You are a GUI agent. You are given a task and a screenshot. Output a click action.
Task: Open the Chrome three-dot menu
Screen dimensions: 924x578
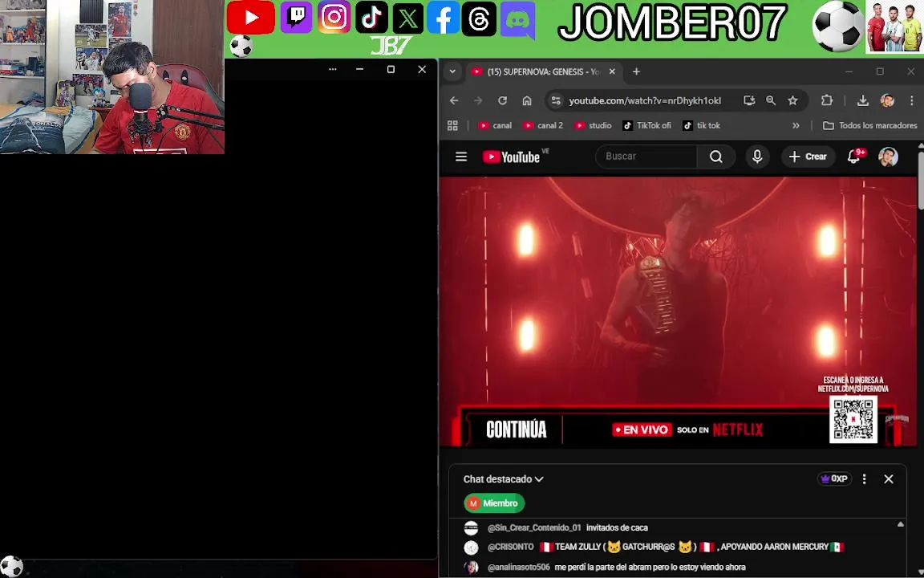[911, 101]
